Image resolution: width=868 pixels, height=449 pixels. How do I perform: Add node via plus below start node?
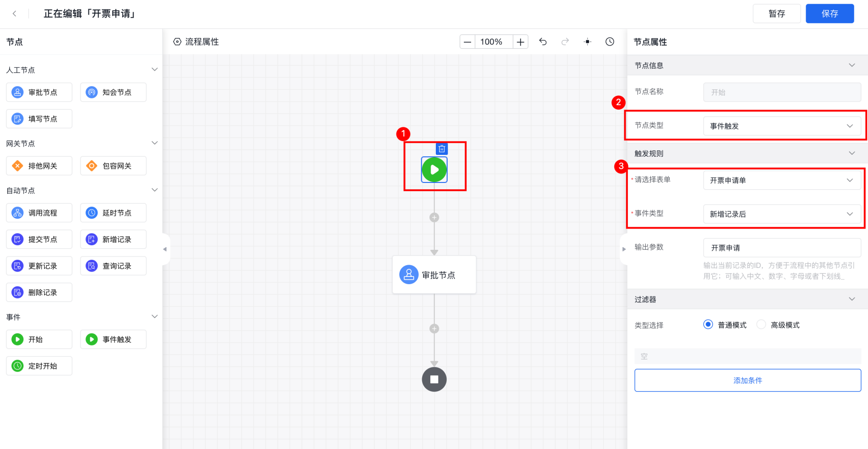pyautogui.click(x=434, y=217)
